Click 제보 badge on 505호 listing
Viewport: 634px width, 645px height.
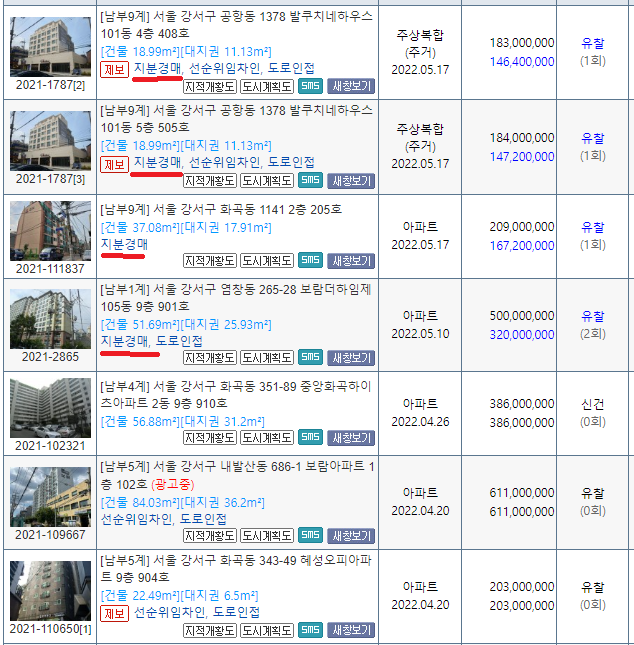(x=114, y=164)
